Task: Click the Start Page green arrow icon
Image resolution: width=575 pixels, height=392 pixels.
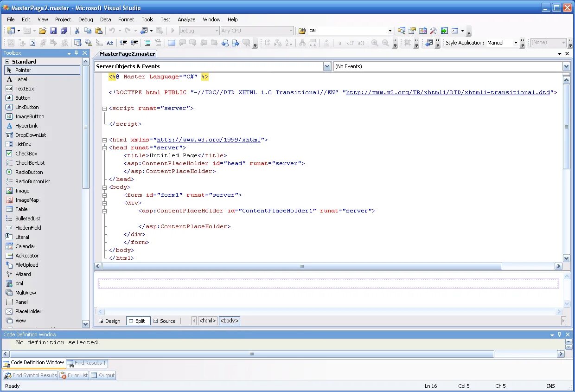Action: [x=444, y=31]
